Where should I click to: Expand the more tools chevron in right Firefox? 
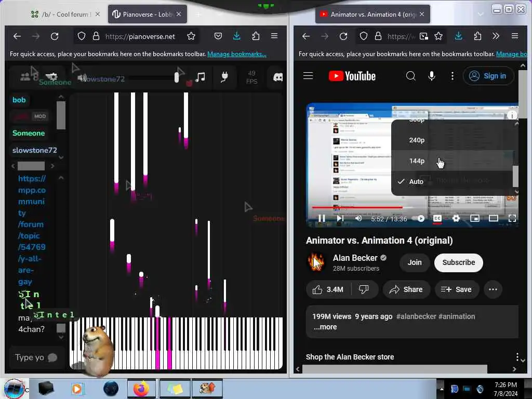(x=496, y=36)
